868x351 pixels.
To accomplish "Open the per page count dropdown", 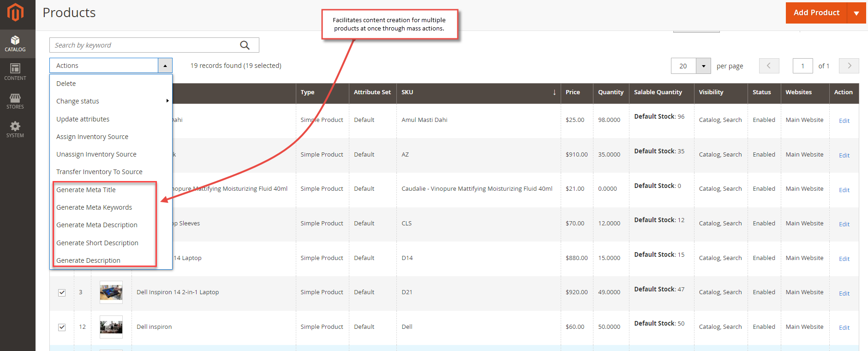I will click(x=703, y=66).
